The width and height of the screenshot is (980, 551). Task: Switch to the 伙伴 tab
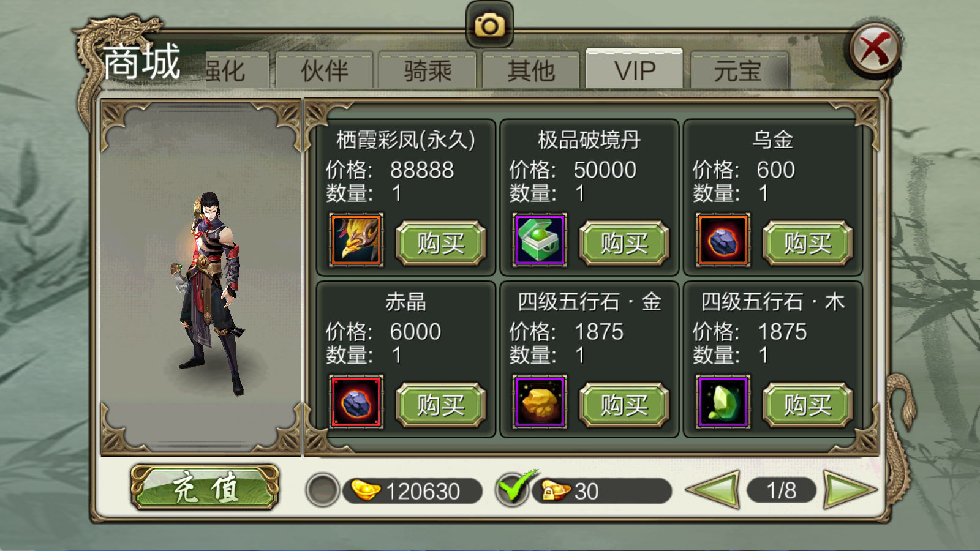click(x=325, y=71)
